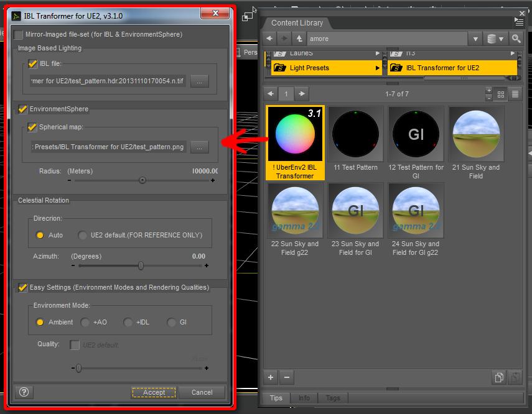Viewport: 532px width, 414px height.
Task: Decrease Azimuth with the minus end
Action: tap(73, 265)
